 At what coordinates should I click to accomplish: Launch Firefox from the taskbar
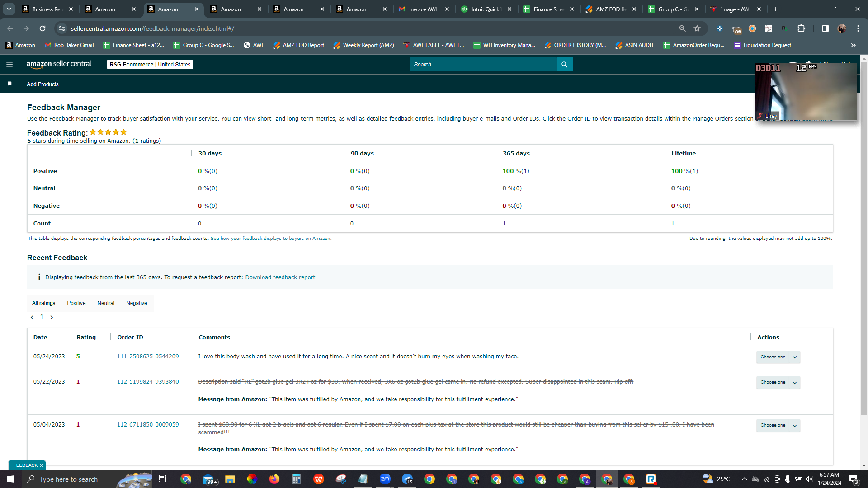pos(274,479)
